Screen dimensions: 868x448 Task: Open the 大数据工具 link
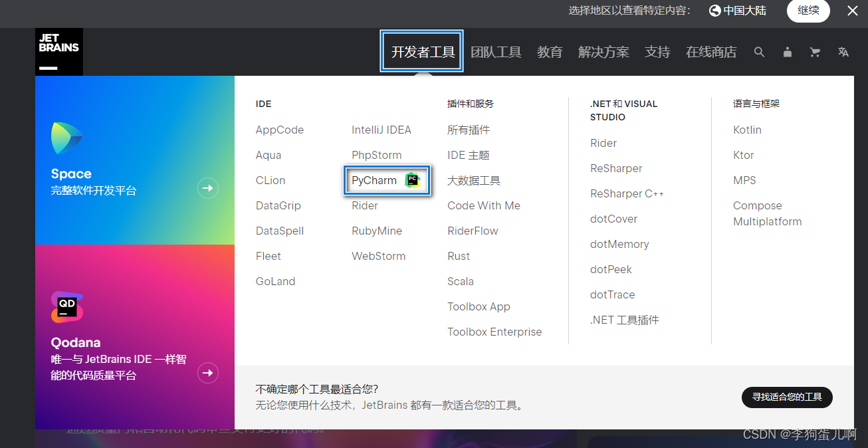474,180
